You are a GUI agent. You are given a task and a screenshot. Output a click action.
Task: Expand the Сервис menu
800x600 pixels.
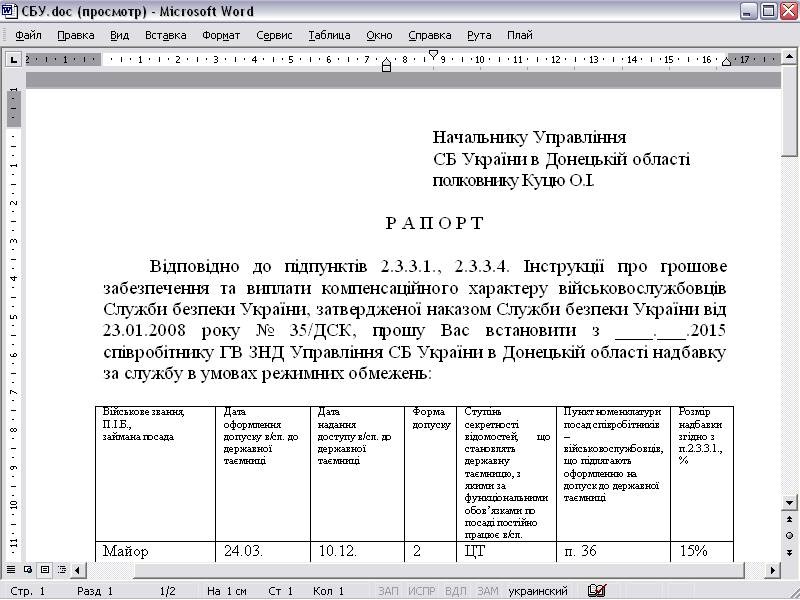click(x=274, y=35)
